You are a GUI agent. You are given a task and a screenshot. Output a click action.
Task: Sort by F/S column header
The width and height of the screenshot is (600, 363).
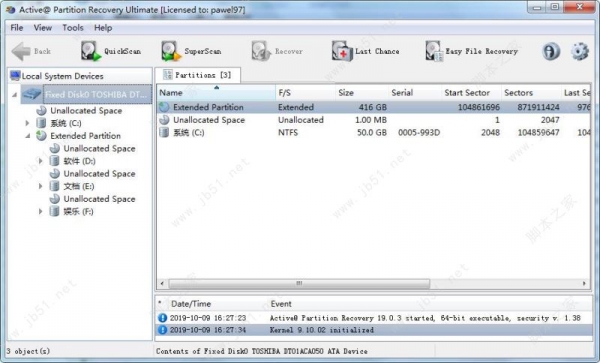(x=305, y=93)
